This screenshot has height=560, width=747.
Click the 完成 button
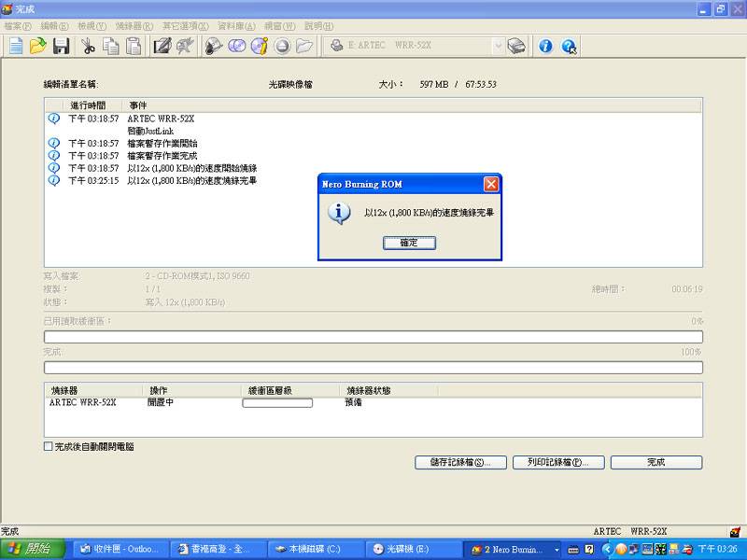656,462
